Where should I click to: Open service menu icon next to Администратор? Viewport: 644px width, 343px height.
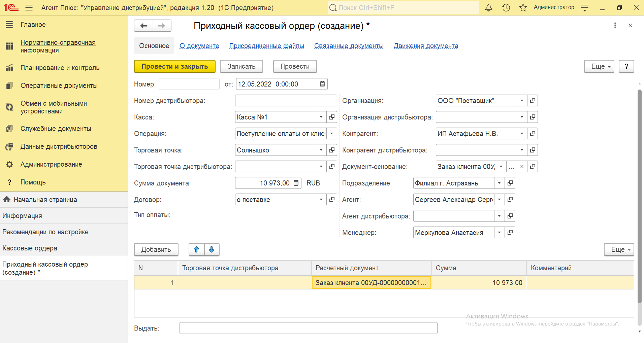585,8
